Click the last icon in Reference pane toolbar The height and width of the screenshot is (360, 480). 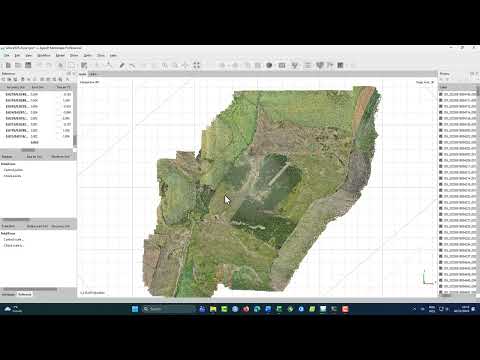[x=67, y=79]
